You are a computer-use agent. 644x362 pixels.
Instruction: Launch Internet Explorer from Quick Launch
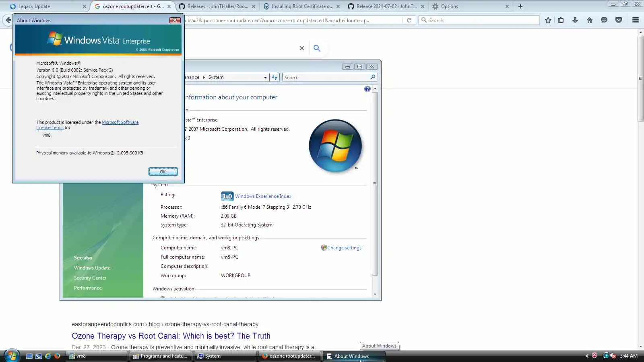(x=48, y=356)
